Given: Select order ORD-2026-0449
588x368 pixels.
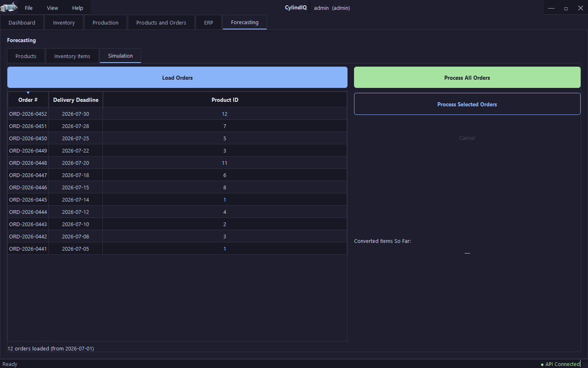Looking at the screenshot, I should (28, 150).
